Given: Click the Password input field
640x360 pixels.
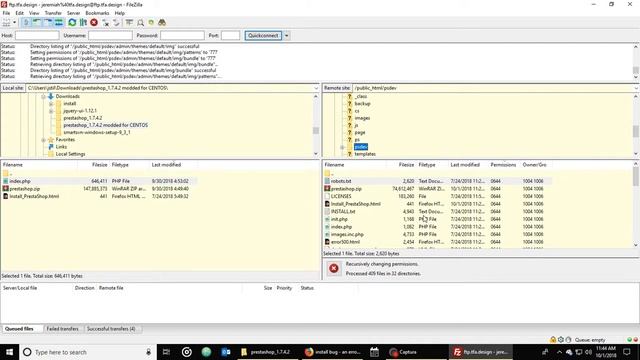Looking at the screenshot, I should click(x=182, y=36).
